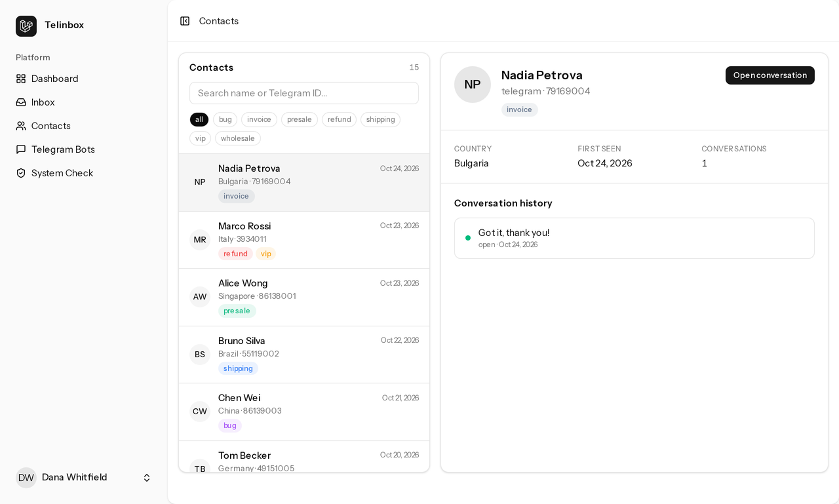The height and width of the screenshot is (504, 839).
Task: Click the Dana Whitfield user name
Action: coord(75,477)
